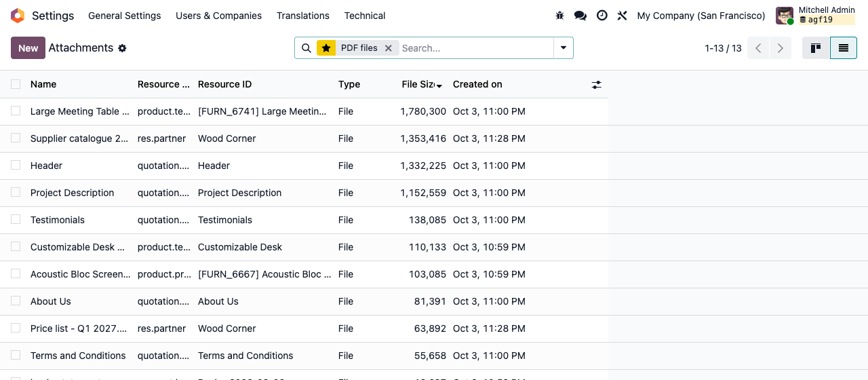Switch to kanban view
Image resolution: width=868 pixels, height=380 pixels.
(x=816, y=48)
